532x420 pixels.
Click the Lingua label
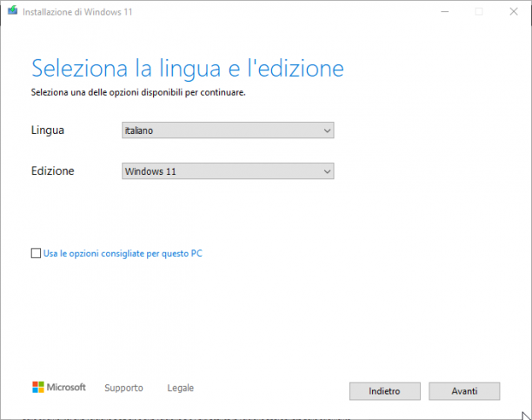click(x=48, y=130)
